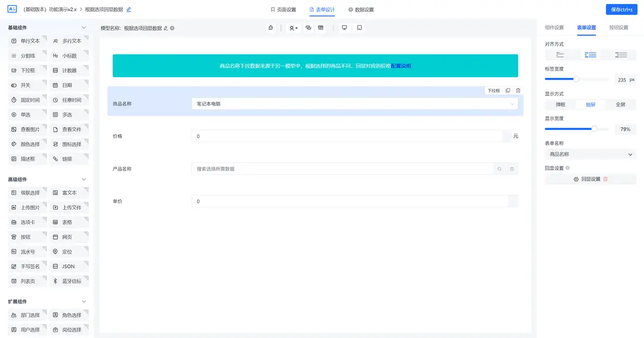The image size is (644, 338).
Task: Add 单行文本 component
Action: 28,41
